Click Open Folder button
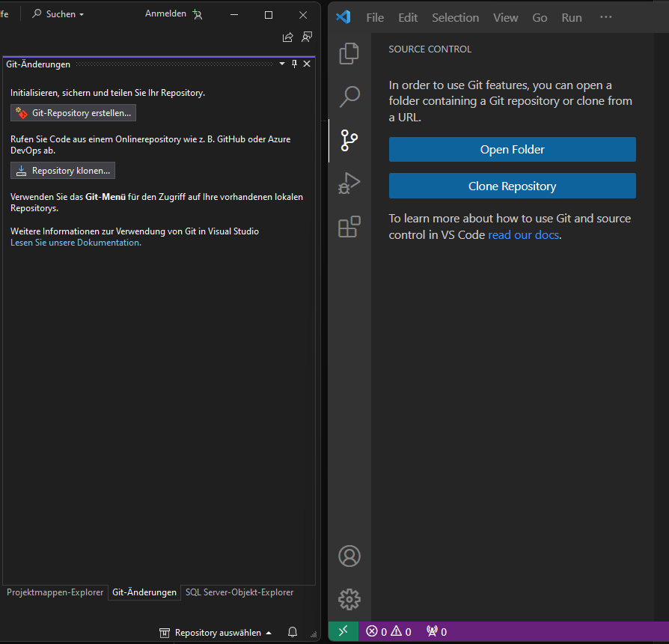This screenshot has width=669, height=644. (512, 150)
